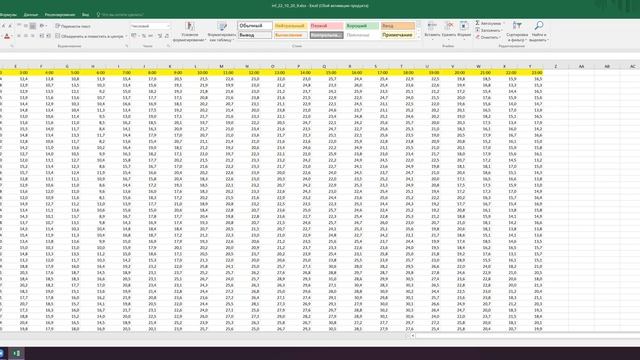Expand cell styles gallery more arrow
The height and width of the screenshot is (360, 640).
[x=418, y=37]
